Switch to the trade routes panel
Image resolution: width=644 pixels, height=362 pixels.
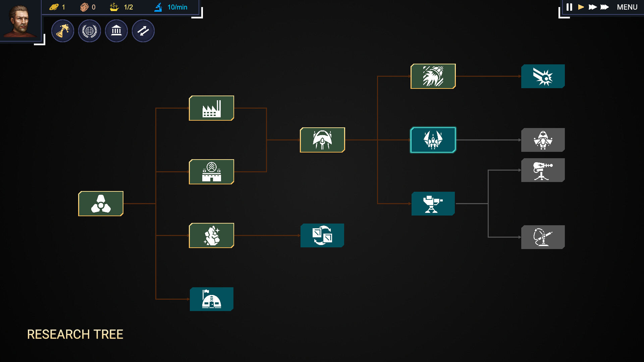click(x=143, y=31)
